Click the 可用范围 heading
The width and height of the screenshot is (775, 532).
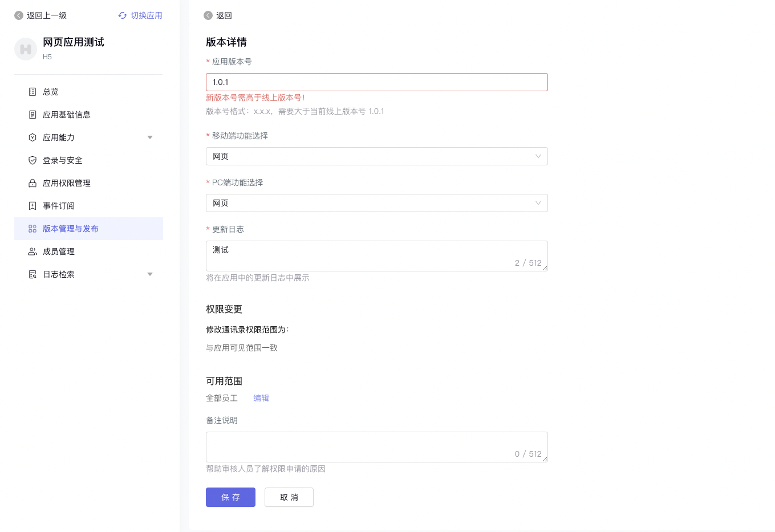pos(224,381)
